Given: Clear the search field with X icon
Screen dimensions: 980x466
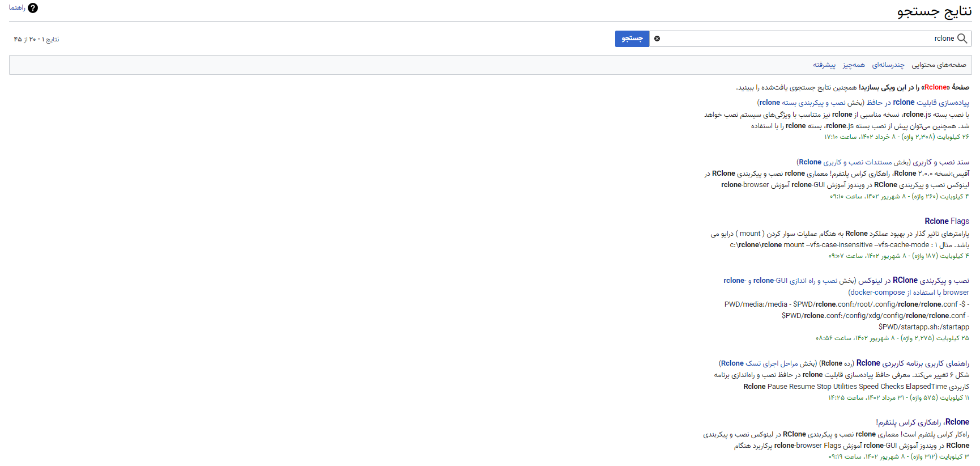Looking at the screenshot, I should click(657, 39).
